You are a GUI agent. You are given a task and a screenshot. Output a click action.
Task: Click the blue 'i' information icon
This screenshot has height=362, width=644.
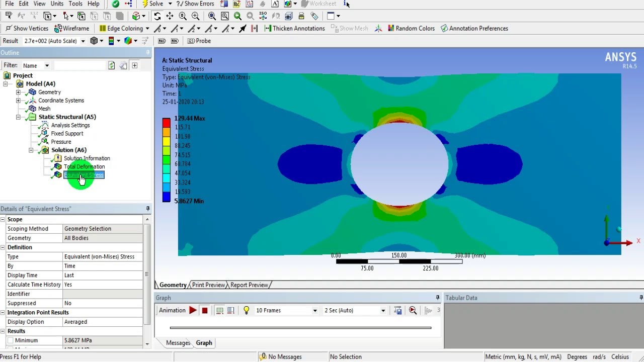(347, 4)
